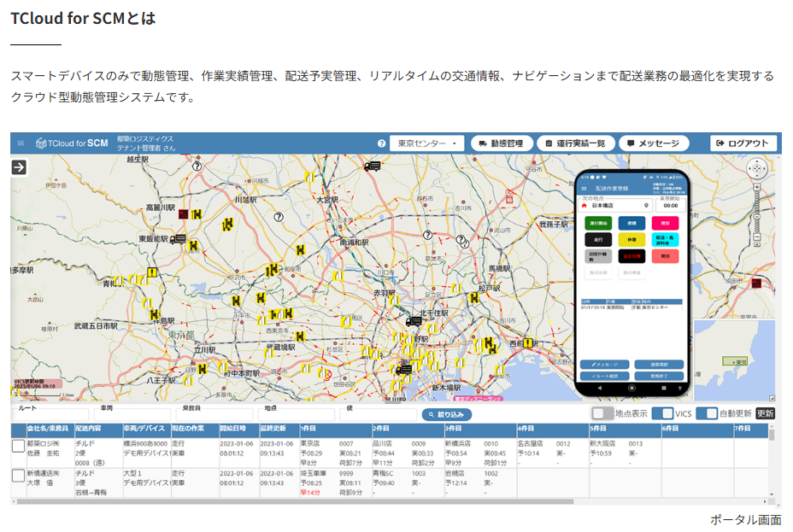Image resolution: width=793 pixels, height=532 pixels.
Task: Open the 動態管理 tab
Action: click(x=502, y=143)
